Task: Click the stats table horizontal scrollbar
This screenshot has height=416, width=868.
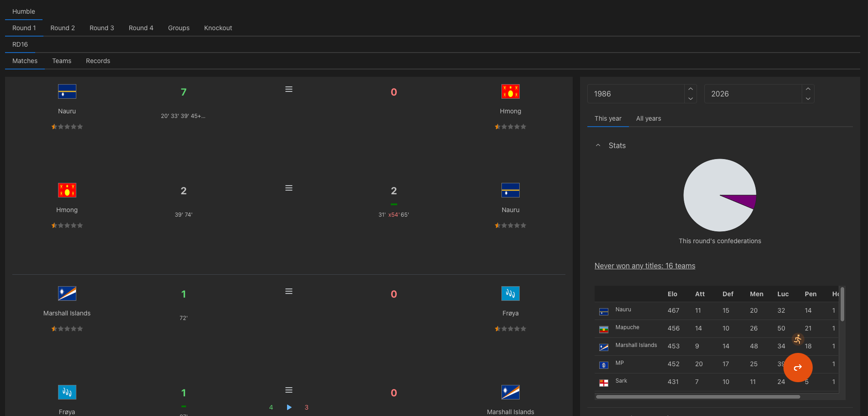Action: [698, 397]
